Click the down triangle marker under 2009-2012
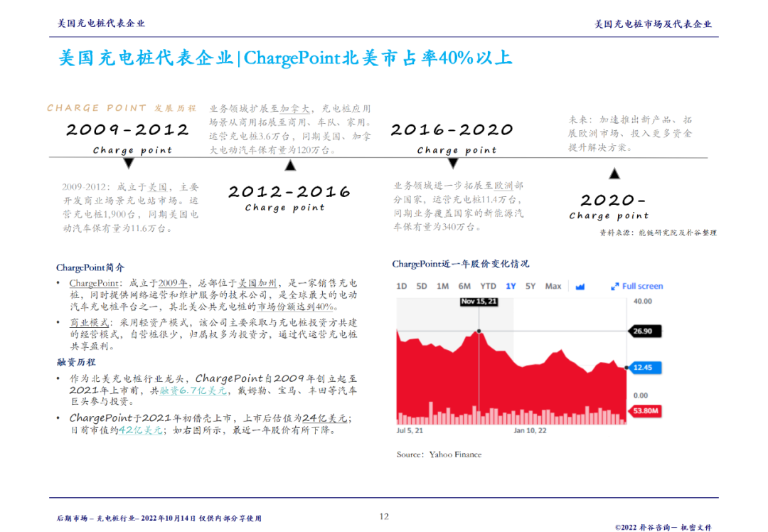The height and width of the screenshot is (532, 768). coord(128,164)
